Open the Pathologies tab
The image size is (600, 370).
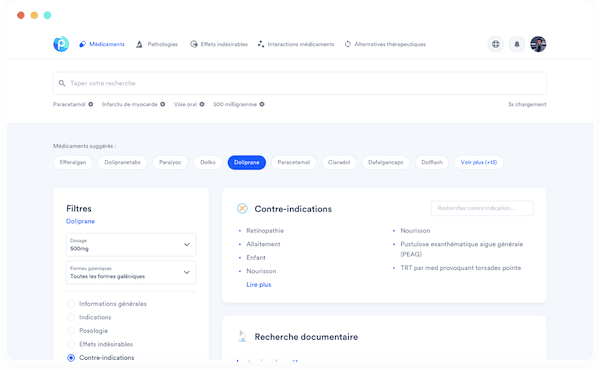pos(157,44)
